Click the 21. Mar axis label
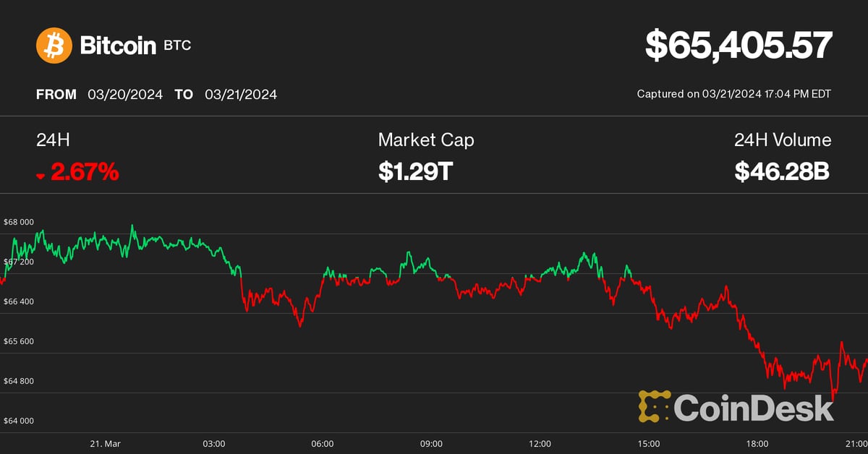The image size is (868, 454). point(103,443)
